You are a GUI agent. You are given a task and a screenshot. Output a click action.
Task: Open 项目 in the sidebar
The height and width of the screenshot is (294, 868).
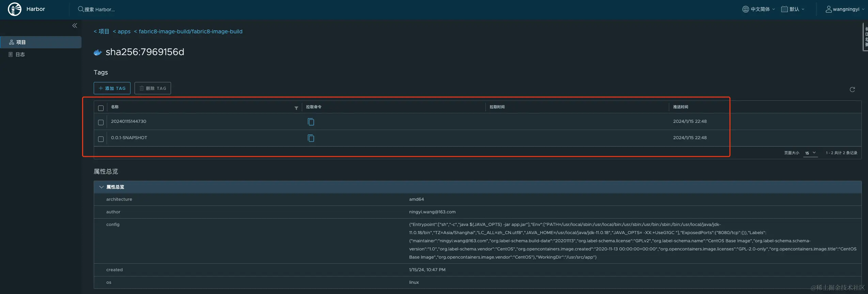coord(41,42)
